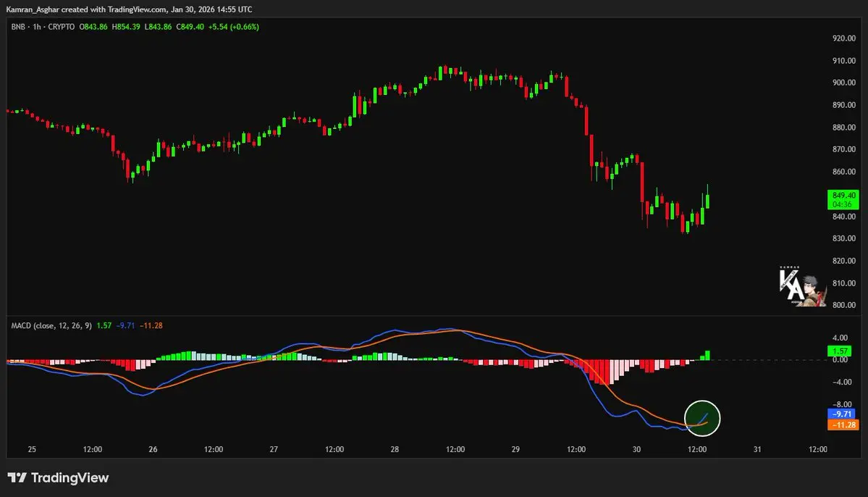Click the 810.00 price axis label

[x=844, y=283]
